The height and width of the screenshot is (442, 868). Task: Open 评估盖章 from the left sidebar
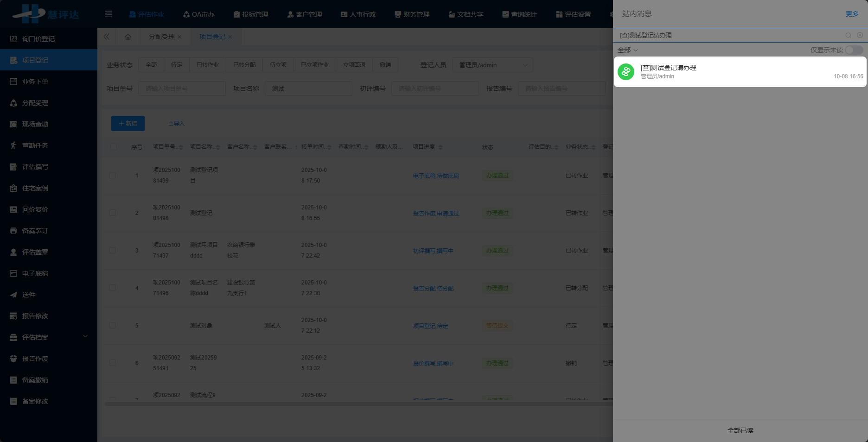click(x=35, y=252)
